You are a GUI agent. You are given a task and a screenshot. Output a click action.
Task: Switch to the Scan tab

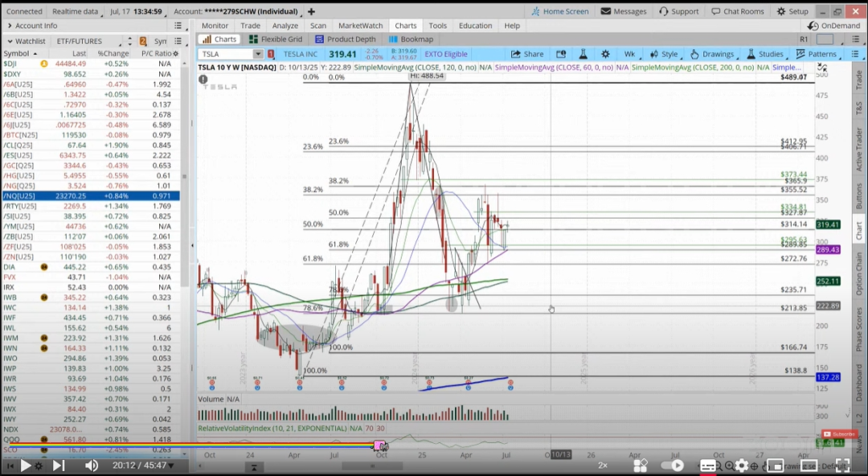[x=318, y=26]
